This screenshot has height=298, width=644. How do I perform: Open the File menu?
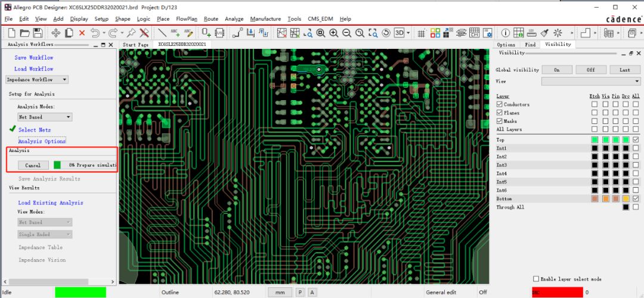(x=8, y=19)
